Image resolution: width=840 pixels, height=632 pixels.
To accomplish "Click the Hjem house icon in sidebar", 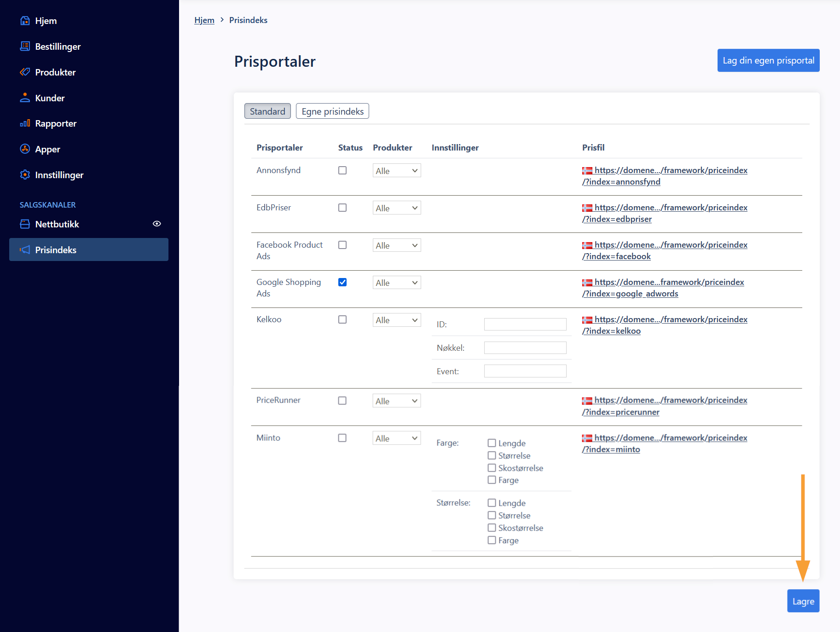I will coord(25,21).
